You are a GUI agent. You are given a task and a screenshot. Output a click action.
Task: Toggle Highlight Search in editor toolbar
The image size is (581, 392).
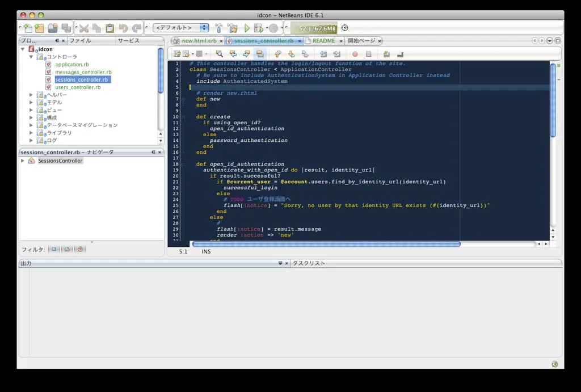(x=260, y=54)
